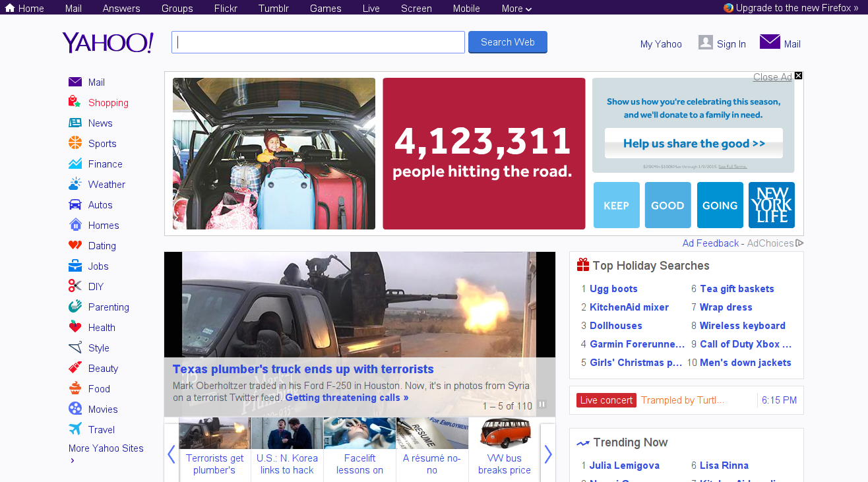Viewport: 868px width, 482px height.
Task: Click the Ugg boots holiday search
Action: pos(613,289)
